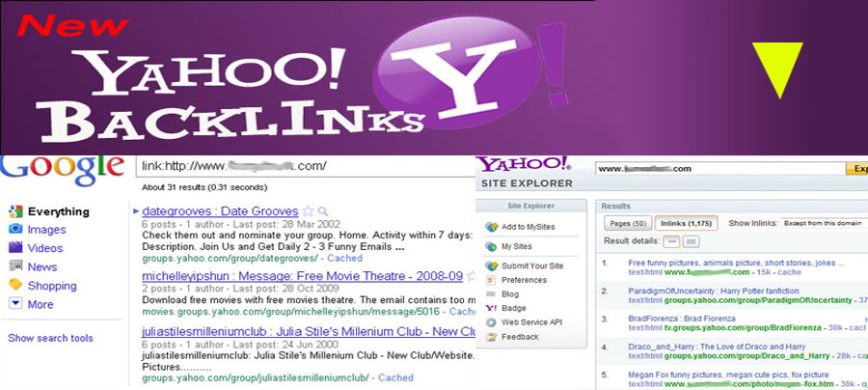Open ParadigmOfUncertainty Harry Potter fanfiction result
The height and width of the screenshot is (390, 868).
(714, 291)
